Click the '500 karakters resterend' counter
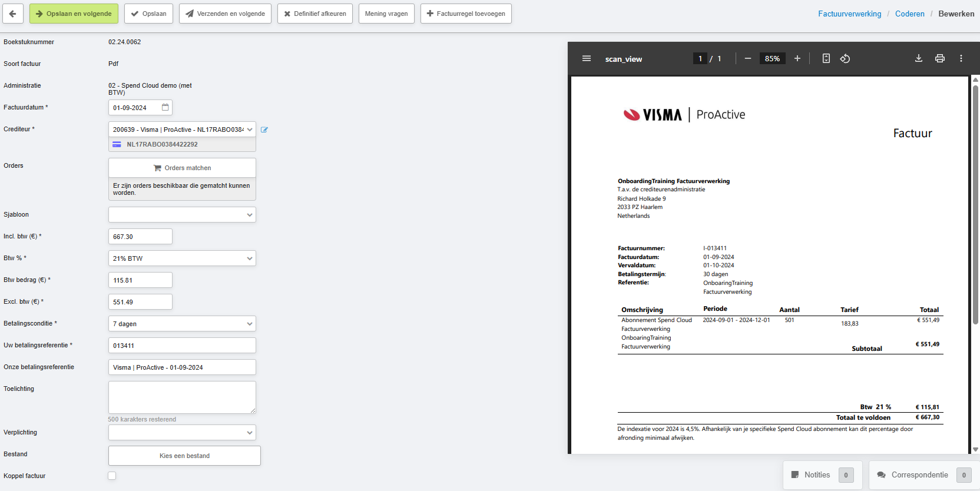Viewport: 980px width, 491px height. 142,419
